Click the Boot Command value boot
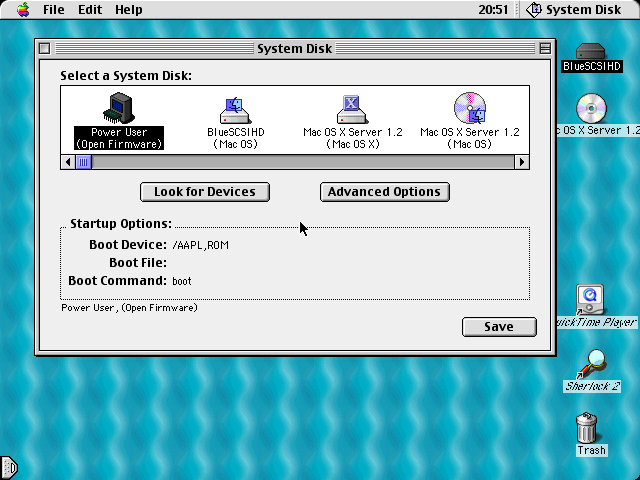Screen dimensions: 640x480 pos(182,281)
